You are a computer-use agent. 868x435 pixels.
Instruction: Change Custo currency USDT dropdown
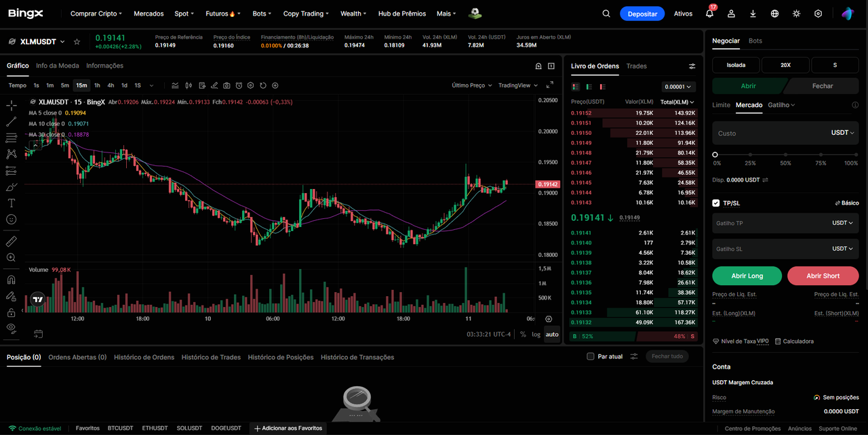[843, 133]
